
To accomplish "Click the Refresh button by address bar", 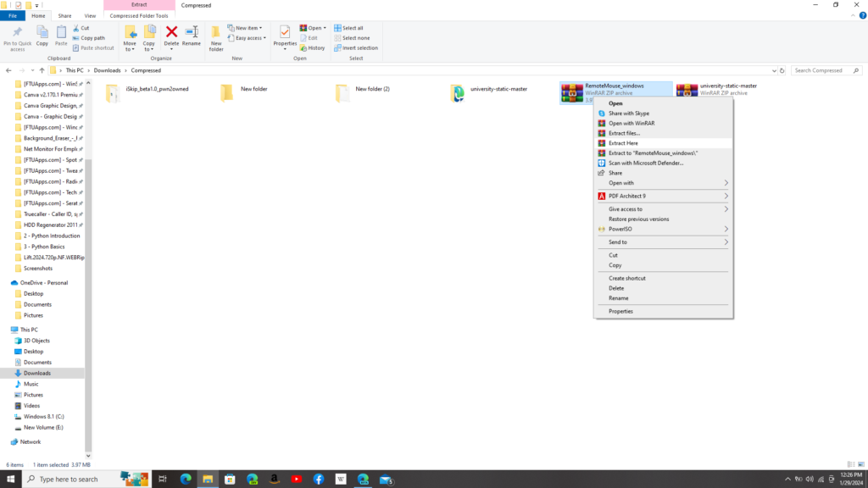I will [x=782, y=70].
